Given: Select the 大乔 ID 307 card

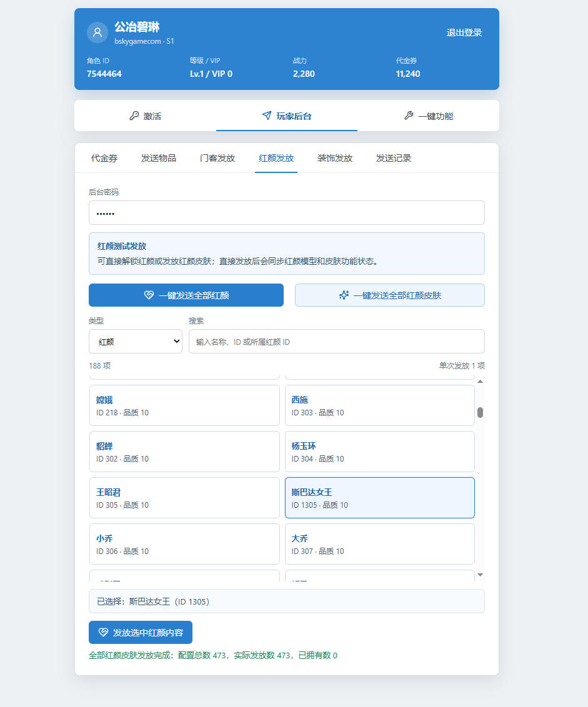Looking at the screenshot, I should coord(379,544).
